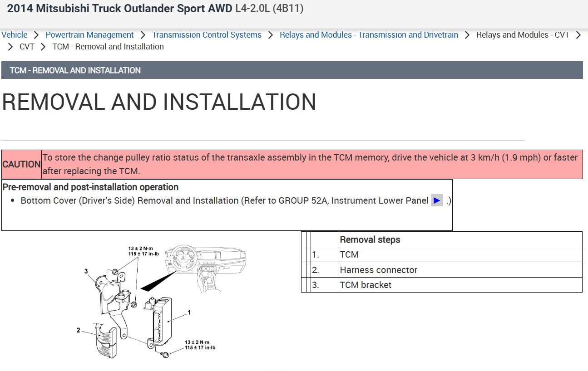The height and width of the screenshot is (371, 588).
Task: Select the Relays and Modules - CVT breadcrumb
Action: point(523,35)
